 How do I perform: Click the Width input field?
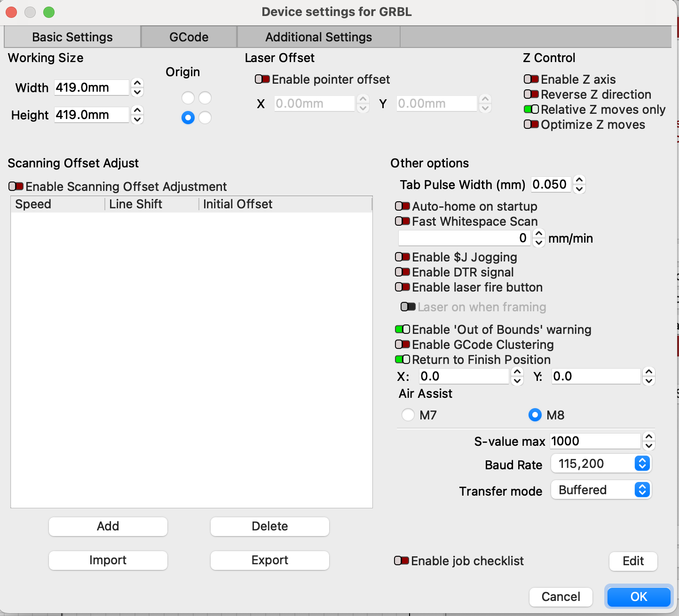tap(92, 87)
